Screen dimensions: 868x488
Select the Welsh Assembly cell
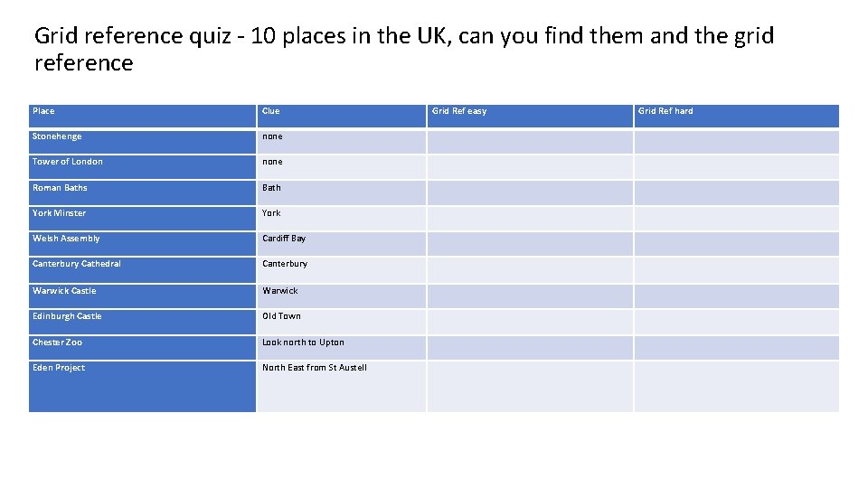66,239
